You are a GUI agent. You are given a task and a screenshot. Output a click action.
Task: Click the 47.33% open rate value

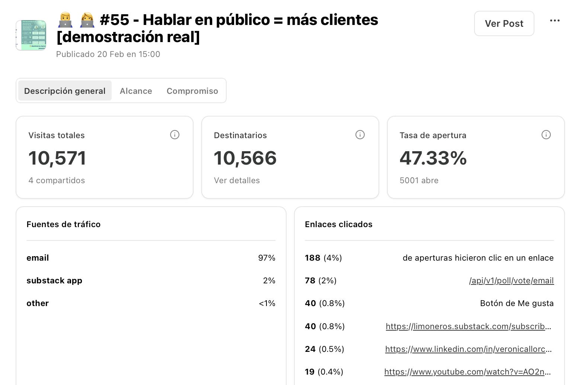click(x=433, y=158)
